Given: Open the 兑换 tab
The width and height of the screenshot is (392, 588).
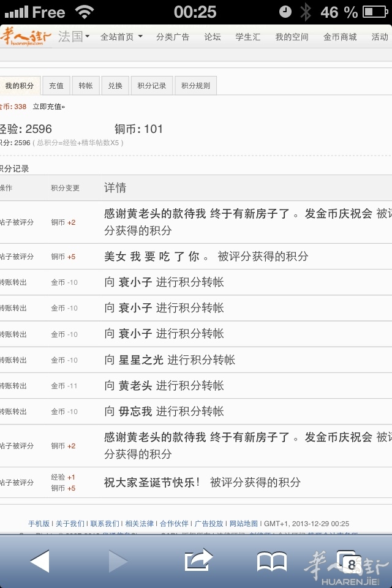Looking at the screenshot, I should point(115,86).
